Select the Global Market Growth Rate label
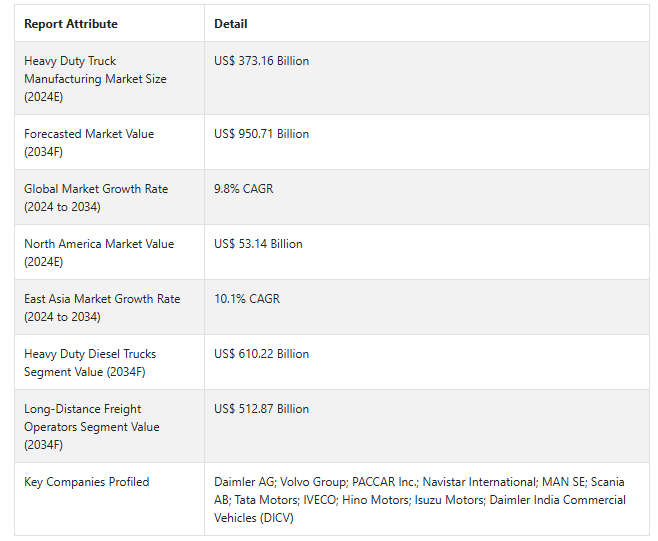Viewport: 658px width, 541px height. point(96,197)
